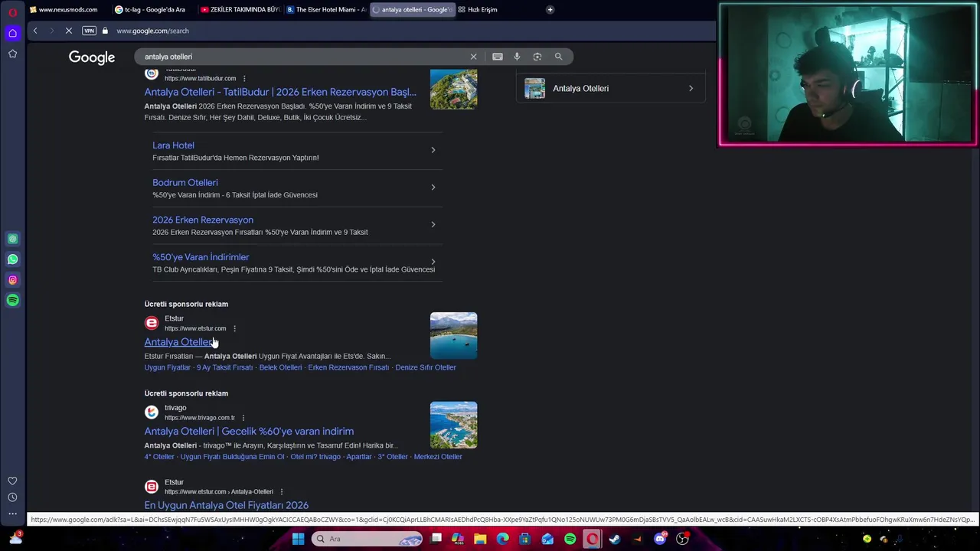Open En Uygun Antalya Otel Fiyatları 2026

[226, 505]
